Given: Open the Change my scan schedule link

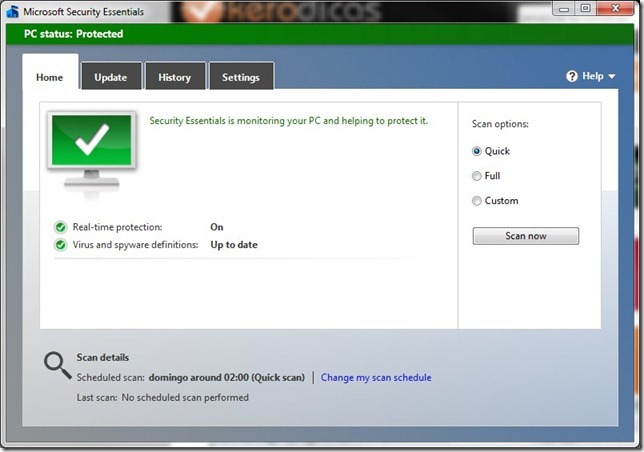Looking at the screenshot, I should point(376,378).
